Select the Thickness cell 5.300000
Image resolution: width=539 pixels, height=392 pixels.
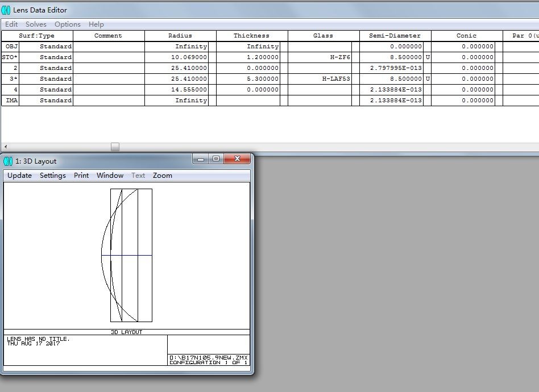click(248, 79)
